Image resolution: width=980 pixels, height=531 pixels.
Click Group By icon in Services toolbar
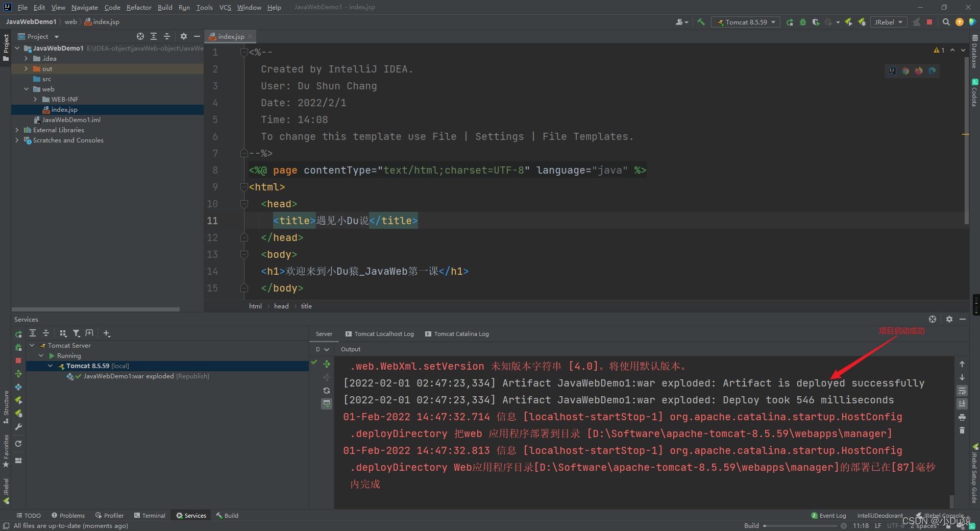click(63, 333)
